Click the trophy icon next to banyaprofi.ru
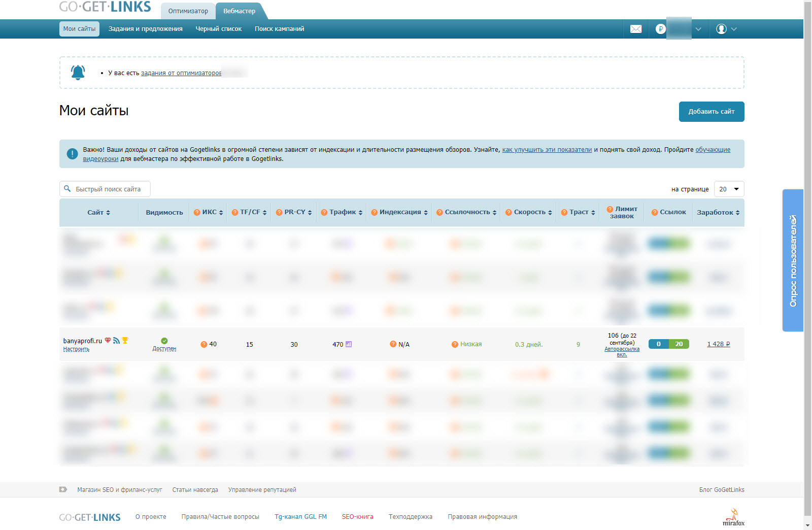Image resolution: width=812 pixels, height=530 pixels. pyautogui.click(x=125, y=340)
